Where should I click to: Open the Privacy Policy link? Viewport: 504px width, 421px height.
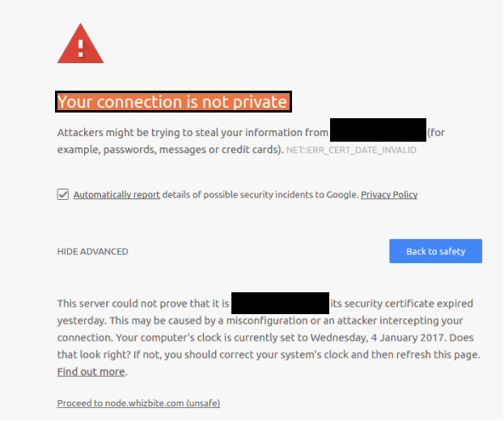pos(389,194)
